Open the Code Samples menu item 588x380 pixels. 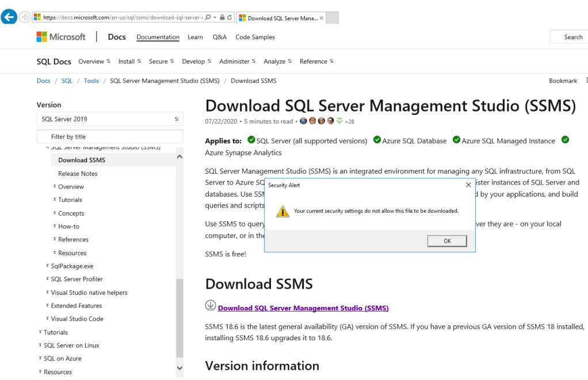[x=255, y=37]
